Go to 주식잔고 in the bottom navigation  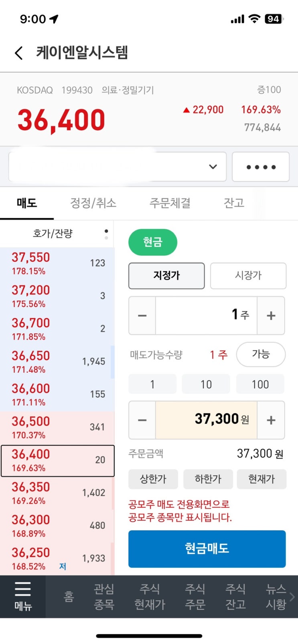[235, 596]
